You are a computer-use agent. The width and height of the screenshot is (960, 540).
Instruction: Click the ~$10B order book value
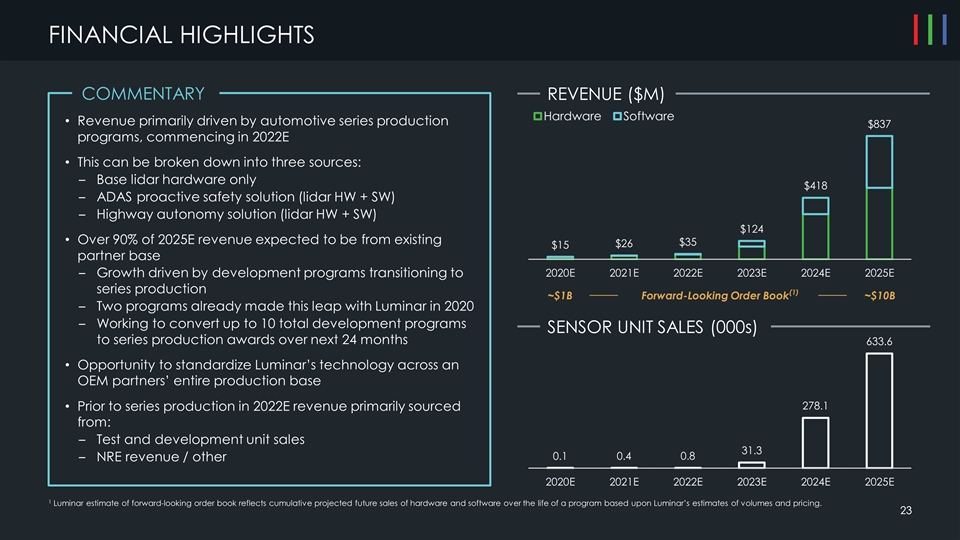(x=878, y=295)
